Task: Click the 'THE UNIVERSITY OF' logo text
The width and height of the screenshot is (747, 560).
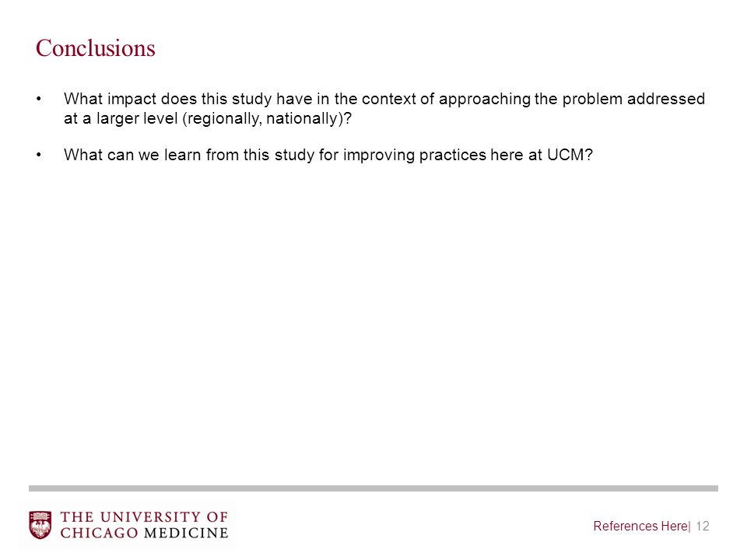Action: [x=144, y=517]
